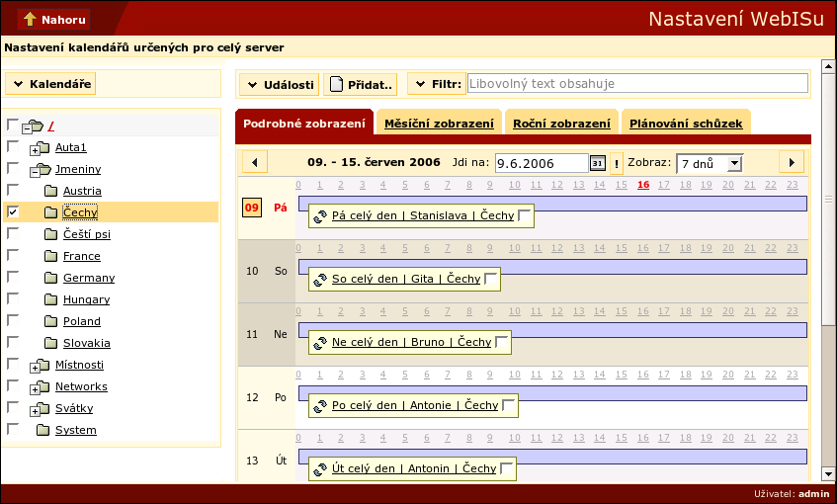This screenshot has width=837, height=504.
Task: Open the Filtr dropdown
Action: [437, 84]
